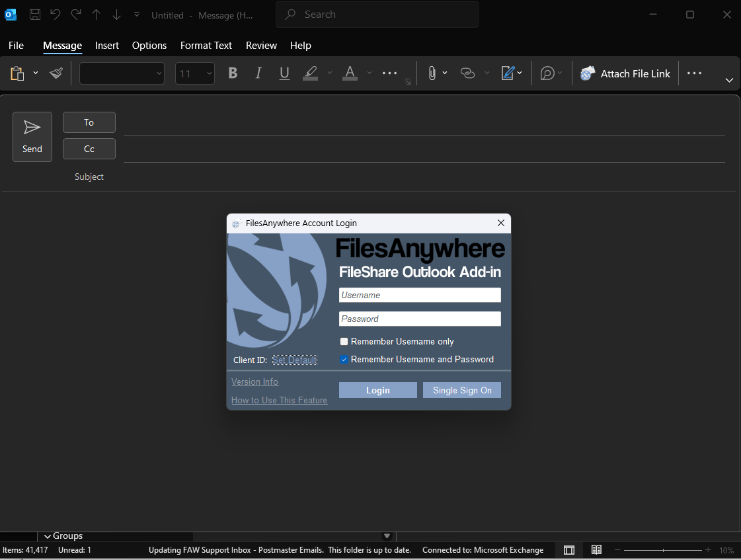Select the Message tab
Image resolution: width=741 pixels, height=560 pixels.
point(62,46)
